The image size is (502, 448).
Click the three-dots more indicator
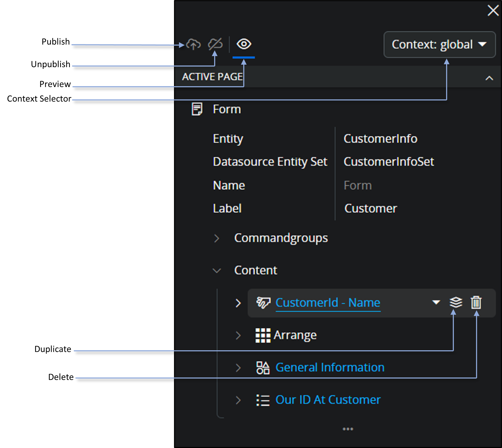[348, 429]
